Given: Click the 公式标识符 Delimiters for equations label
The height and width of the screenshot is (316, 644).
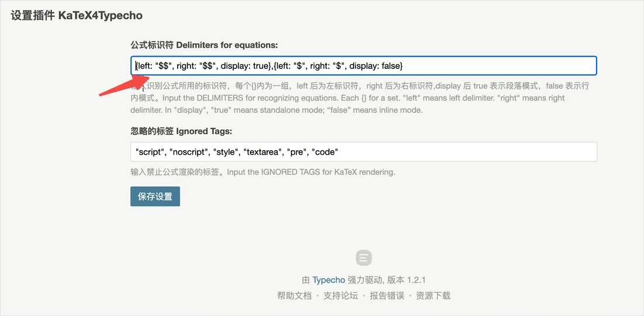Looking at the screenshot, I should point(205,45).
